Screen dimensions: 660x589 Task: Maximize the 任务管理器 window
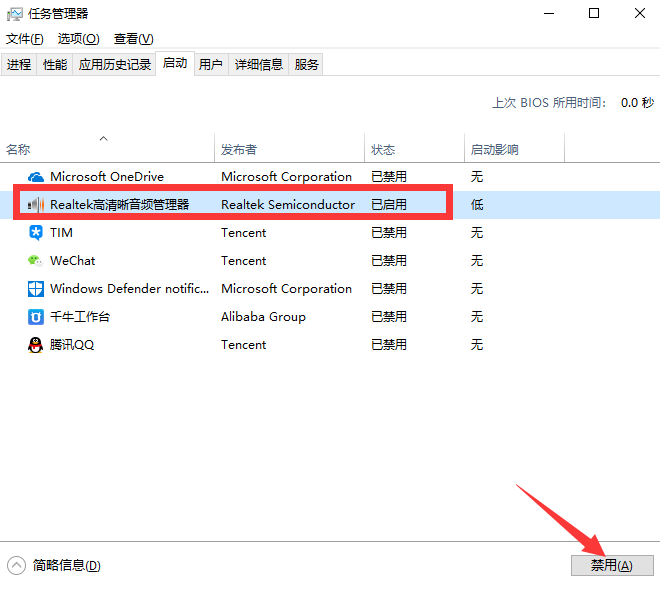594,13
